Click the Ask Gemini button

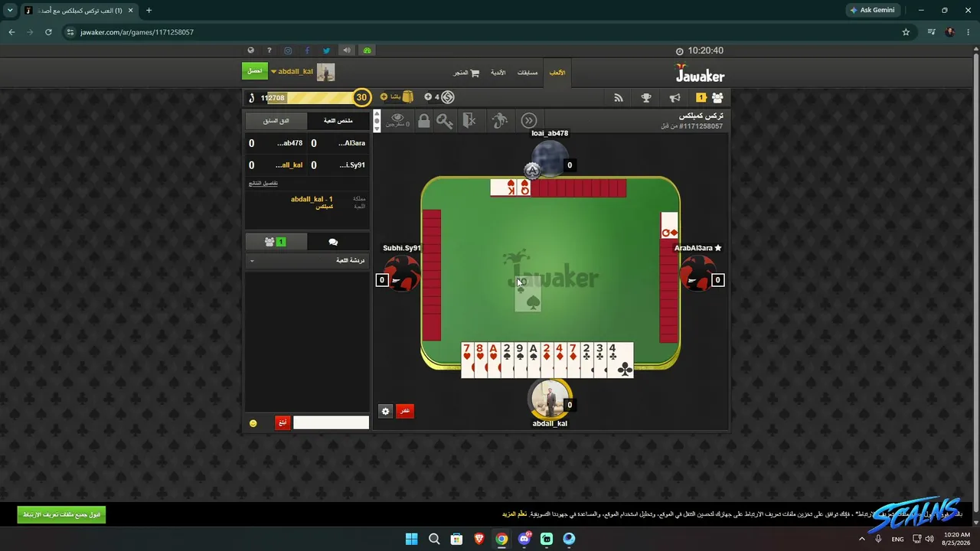pos(872,10)
